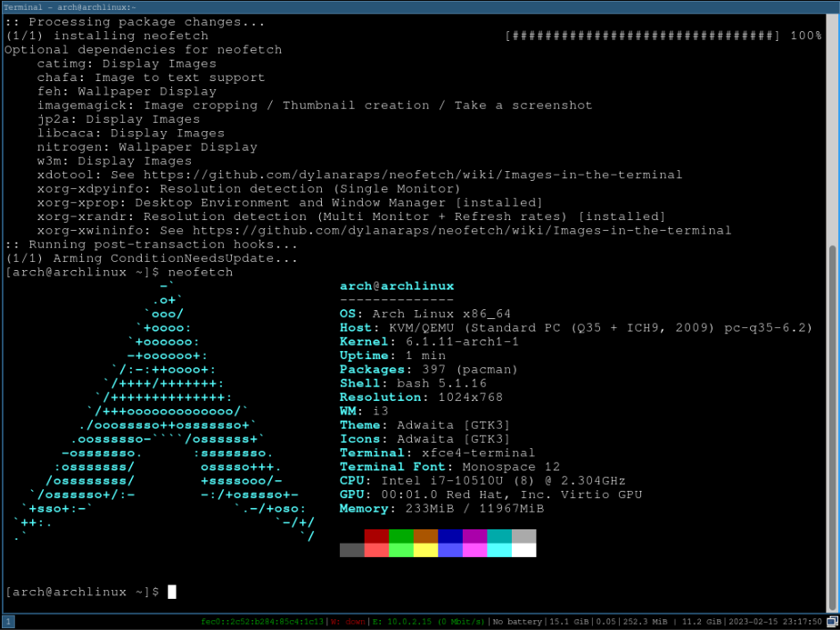Click the 'No battery' status entry
Screen dimensions: 840x630
(x=517, y=621)
